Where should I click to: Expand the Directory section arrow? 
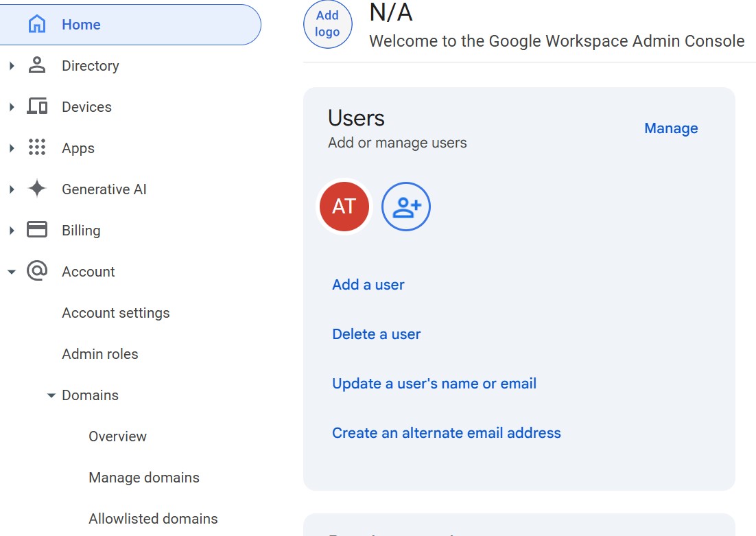click(x=12, y=66)
